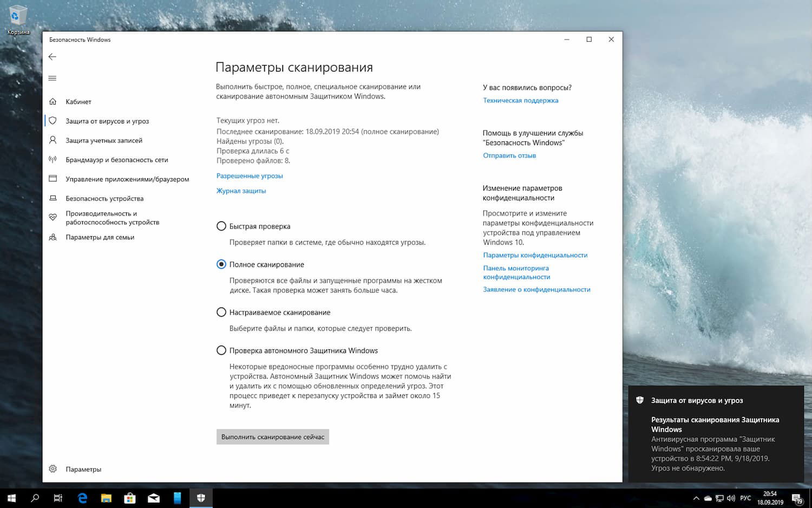The width and height of the screenshot is (812, 508).
Task: Launch Microsoft Edge from the taskbar
Action: [82, 498]
